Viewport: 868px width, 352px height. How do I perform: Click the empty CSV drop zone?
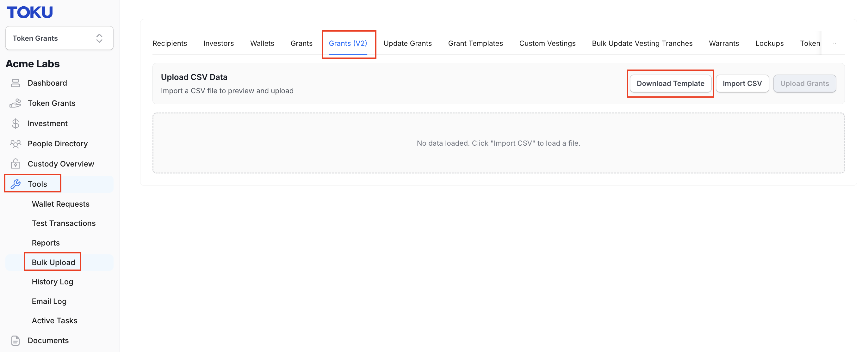[498, 143]
